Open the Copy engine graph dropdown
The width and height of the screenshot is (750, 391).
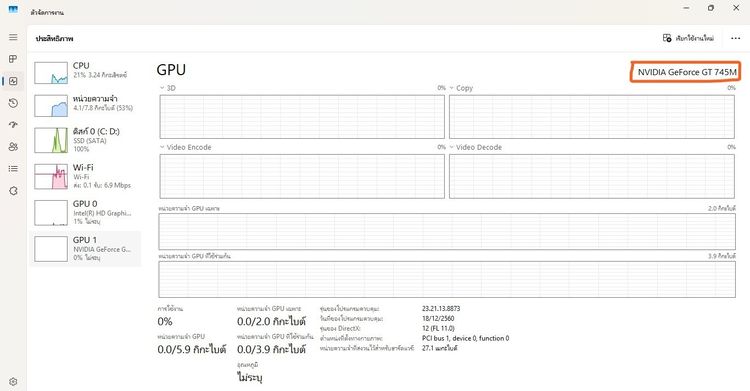pyautogui.click(x=461, y=88)
